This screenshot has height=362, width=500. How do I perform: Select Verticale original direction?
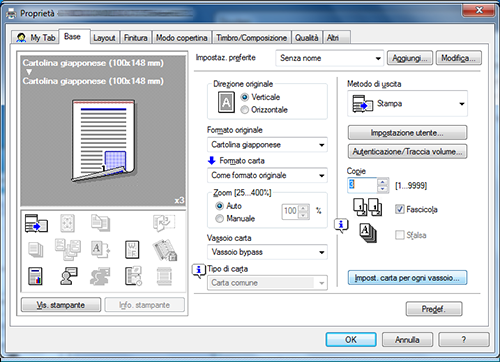click(245, 97)
